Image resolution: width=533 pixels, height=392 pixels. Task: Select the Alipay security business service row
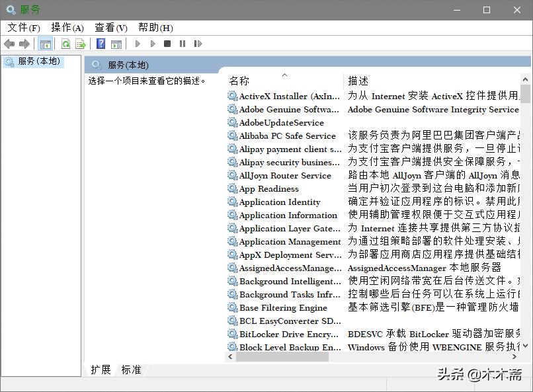click(x=373, y=162)
